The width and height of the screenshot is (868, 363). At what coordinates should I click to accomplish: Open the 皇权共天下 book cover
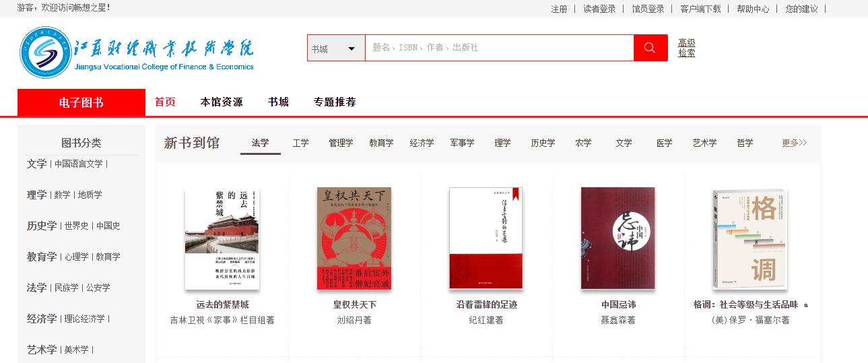(x=354, y=238)
